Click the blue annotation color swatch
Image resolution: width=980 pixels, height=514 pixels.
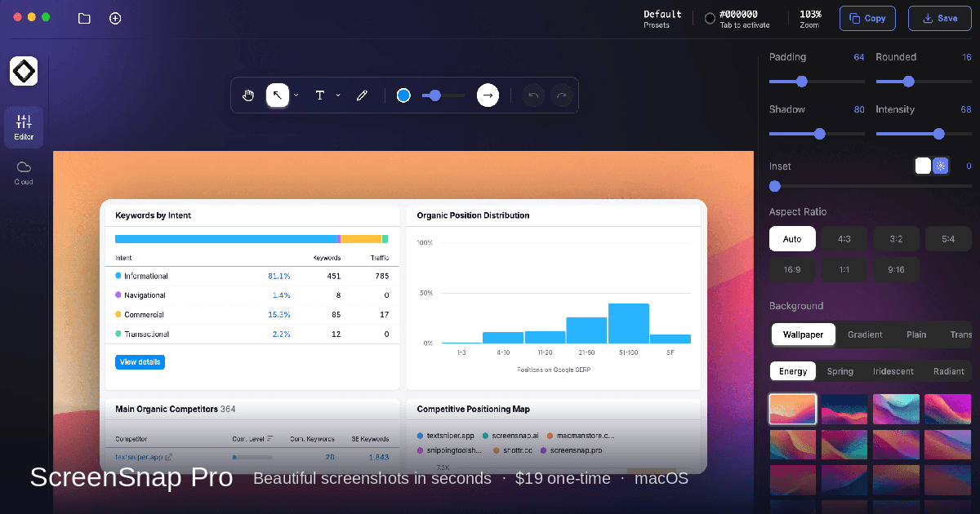(x=403, y=95)
